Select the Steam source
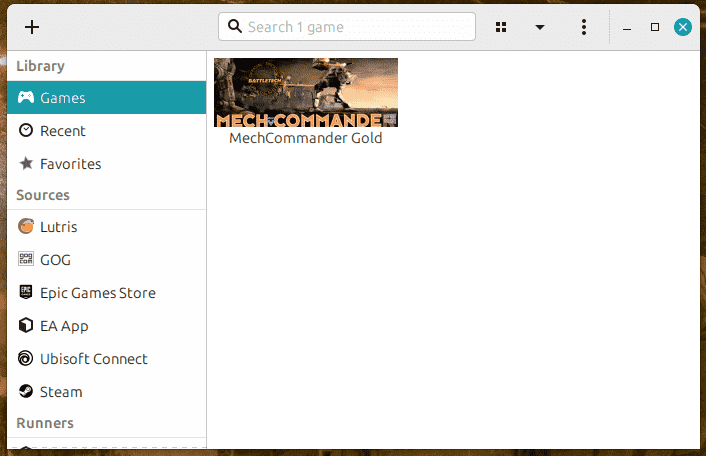This screenshot has height=456, width=706. (x=107, y=392)
